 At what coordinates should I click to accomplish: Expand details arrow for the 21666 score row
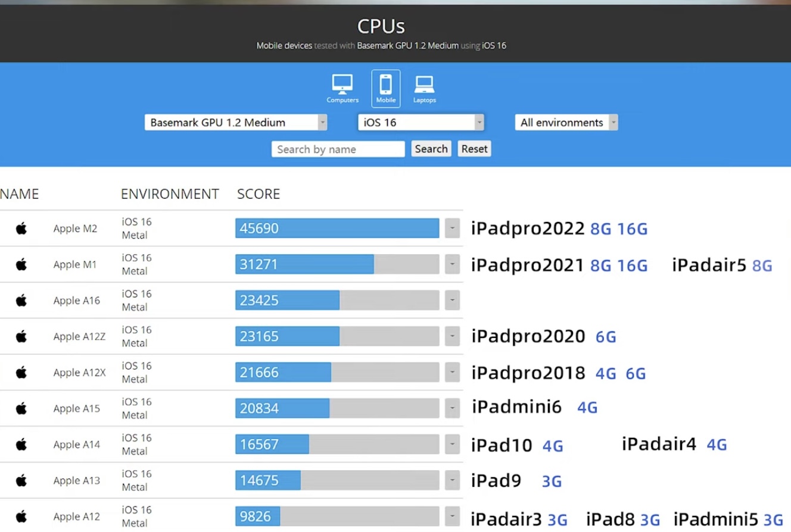coord(452,373)
